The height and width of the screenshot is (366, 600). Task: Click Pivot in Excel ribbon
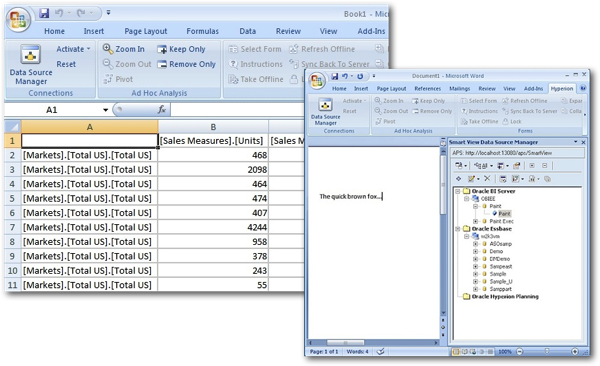118,79
